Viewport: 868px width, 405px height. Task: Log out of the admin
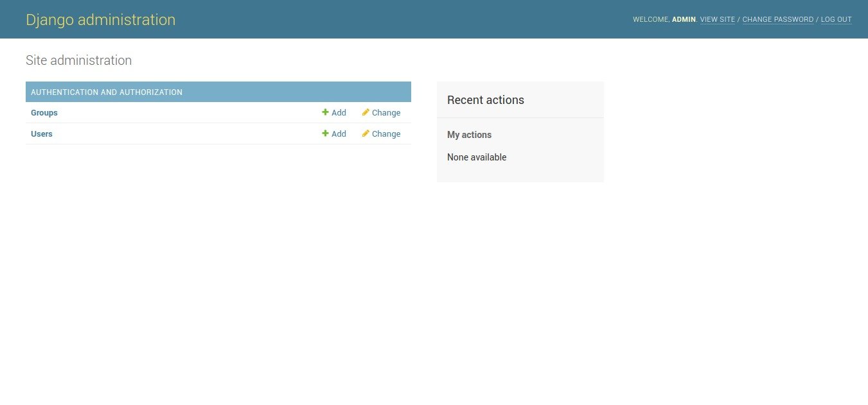tap(836, 20)
